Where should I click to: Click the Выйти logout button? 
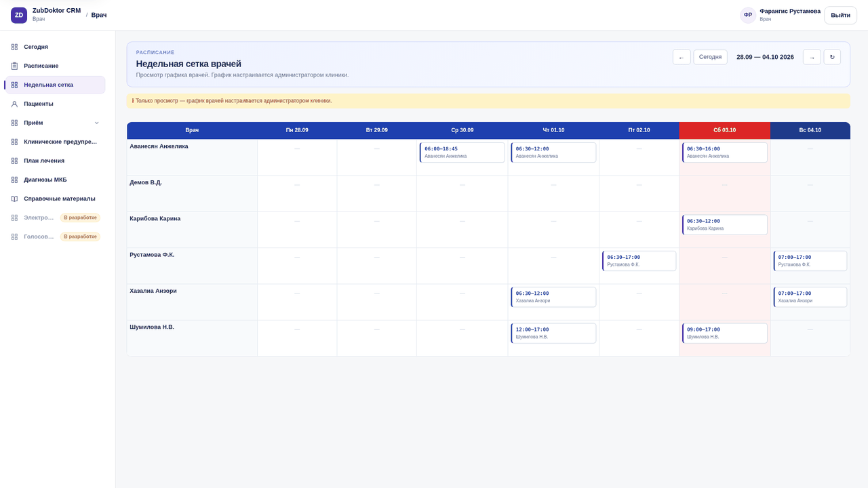[840, 15]
